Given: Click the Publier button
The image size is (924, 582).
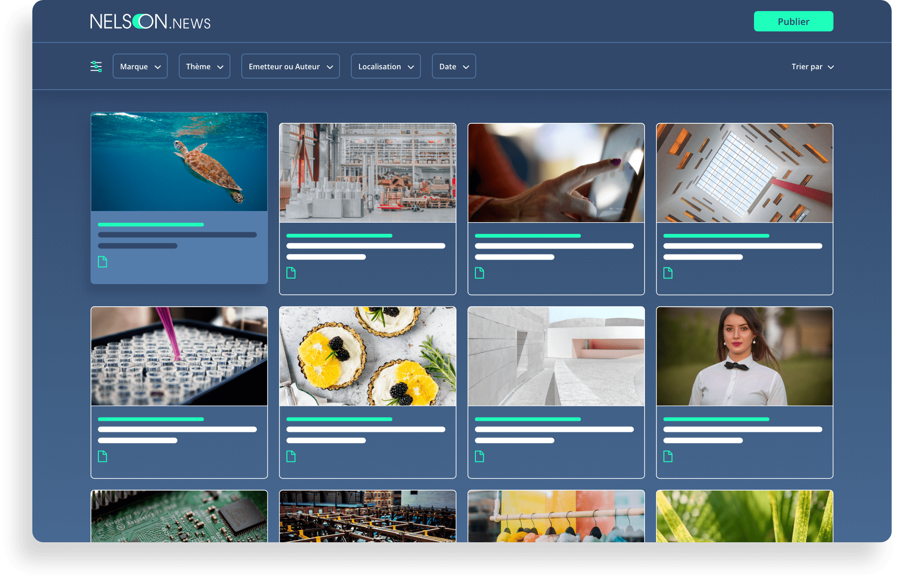Looking at the screenshot, I should (x=793, y=21).
